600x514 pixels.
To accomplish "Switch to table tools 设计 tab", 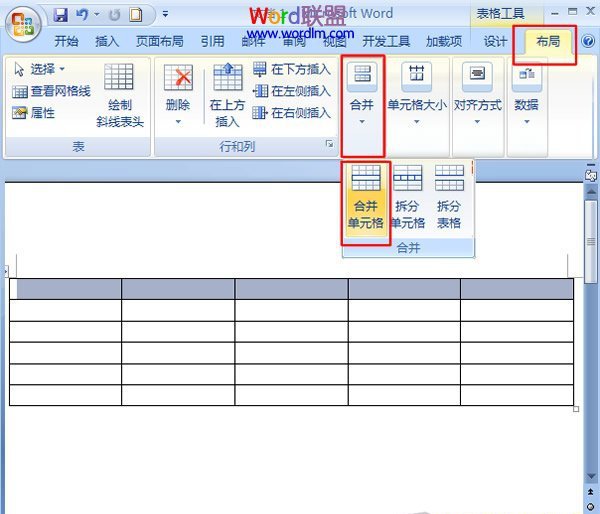I will pos(495,41).
